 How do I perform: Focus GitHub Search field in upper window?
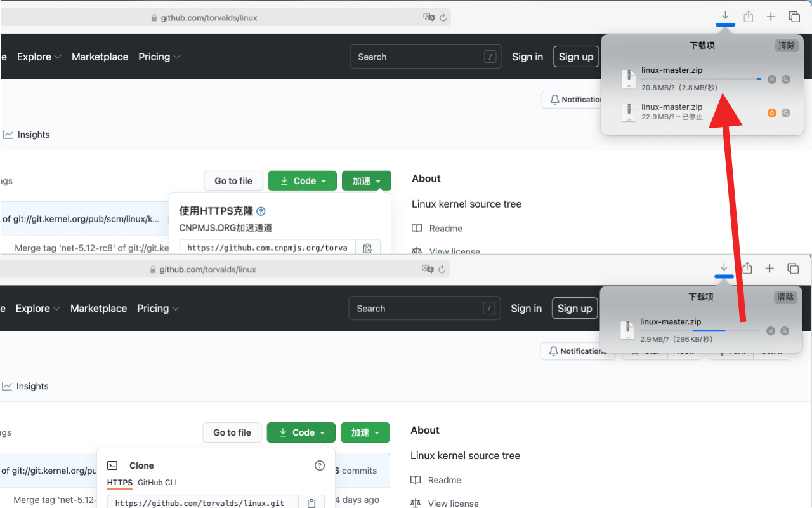(x=426, y=57)
